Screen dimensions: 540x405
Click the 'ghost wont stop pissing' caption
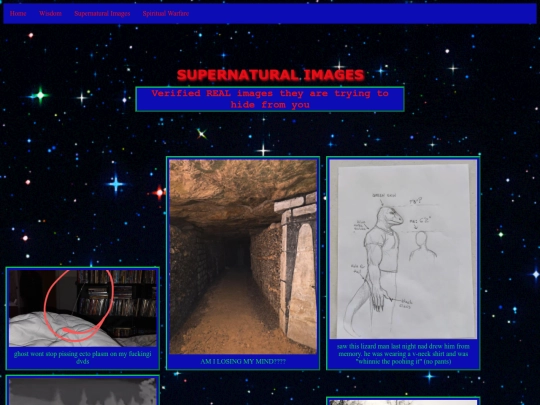83,357
